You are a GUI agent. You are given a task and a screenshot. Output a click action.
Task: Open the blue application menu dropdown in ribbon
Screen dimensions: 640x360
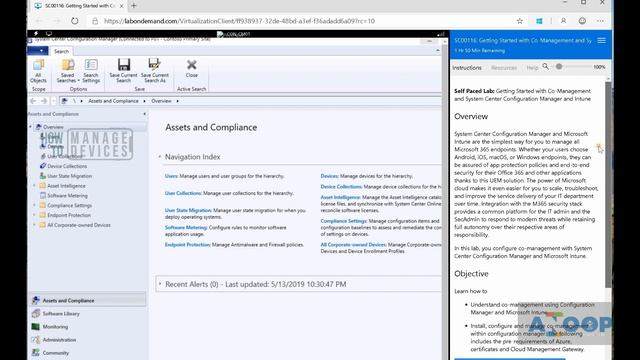tap(38, 51)
